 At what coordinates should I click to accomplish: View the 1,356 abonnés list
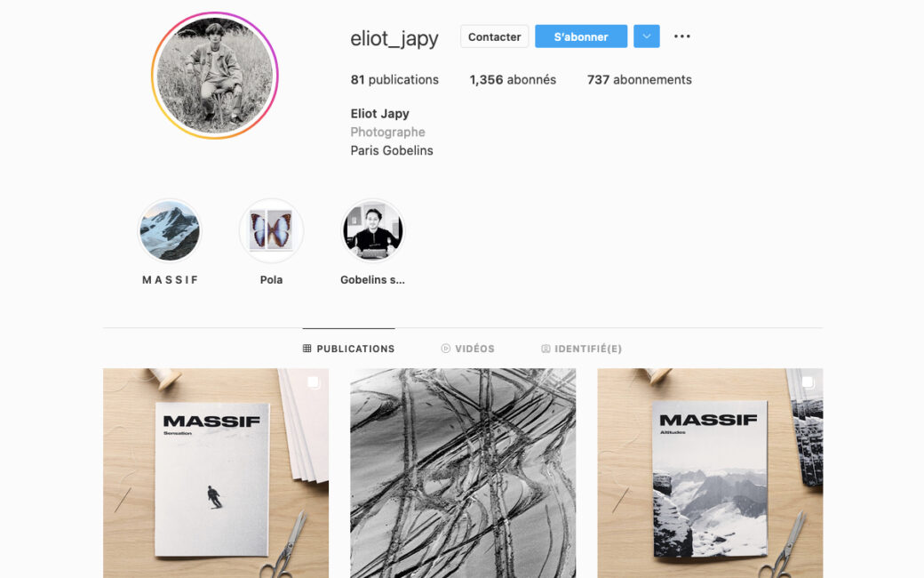513,80
